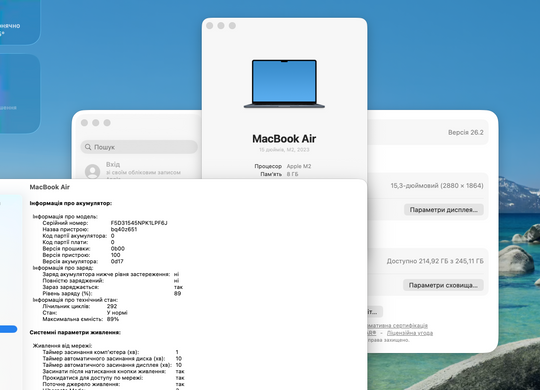Select the Серійний номер value text
This screenshot has width=540, height=390.
tap(139, 223)
